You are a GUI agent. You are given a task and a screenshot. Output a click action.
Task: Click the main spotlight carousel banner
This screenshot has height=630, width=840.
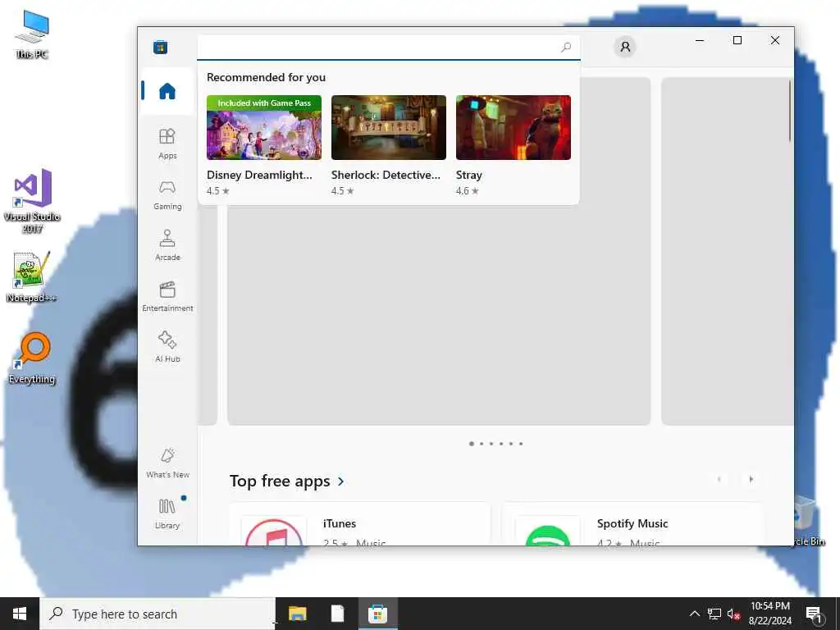(439, 315)
